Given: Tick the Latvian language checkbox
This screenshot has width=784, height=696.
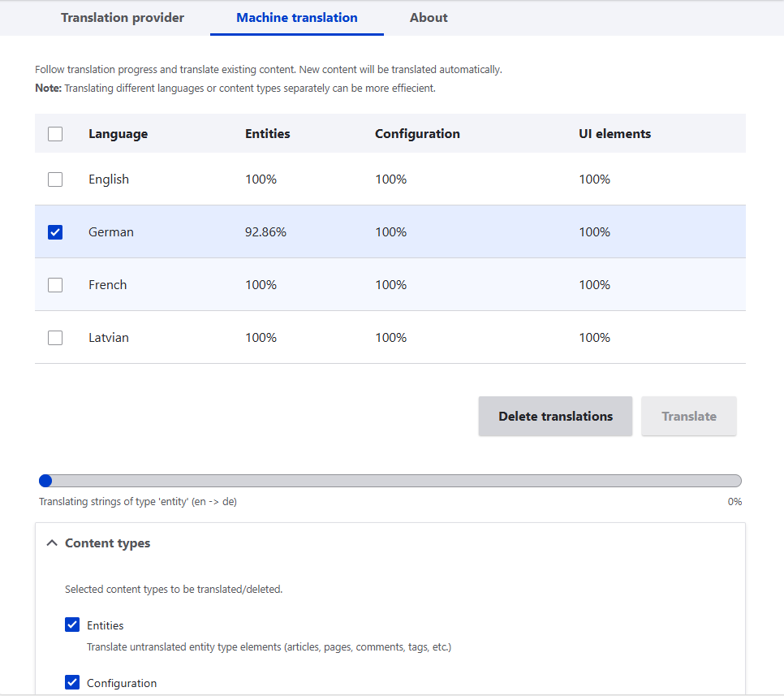Looking at the screenshot, I should (x=55, y=338).
